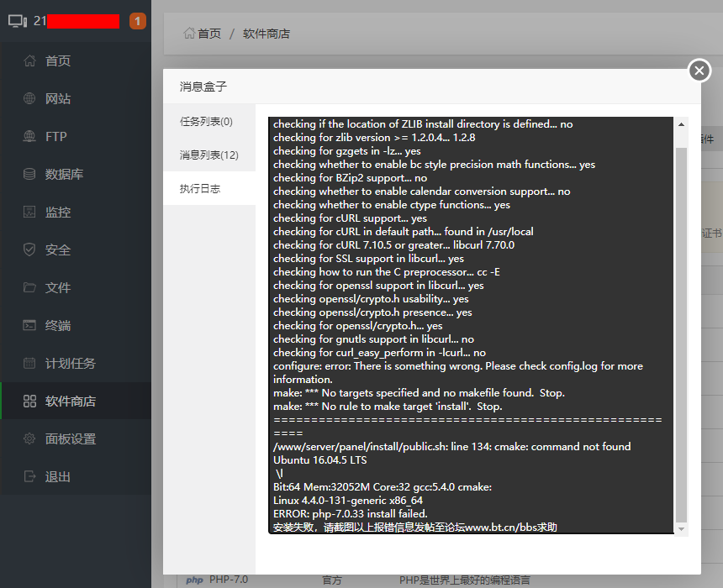Click the 'Linux 4.4.0-131-generic x86_64' line

[348, 500]
